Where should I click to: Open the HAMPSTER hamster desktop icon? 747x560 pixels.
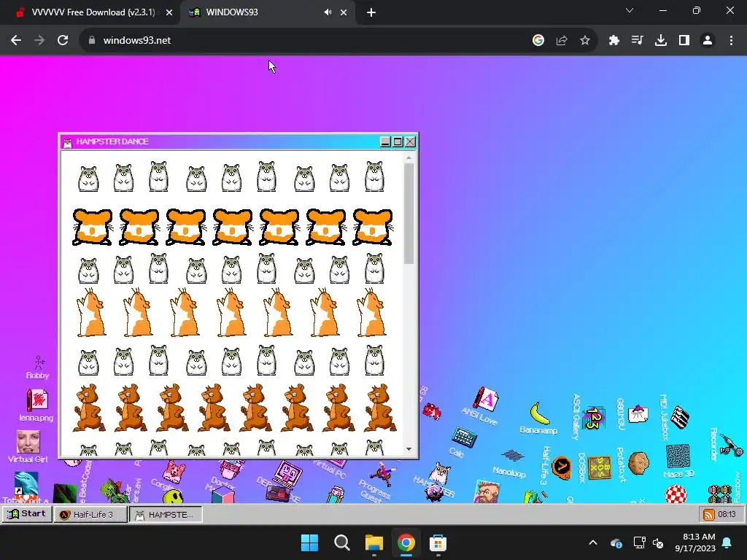coord(439,472)
